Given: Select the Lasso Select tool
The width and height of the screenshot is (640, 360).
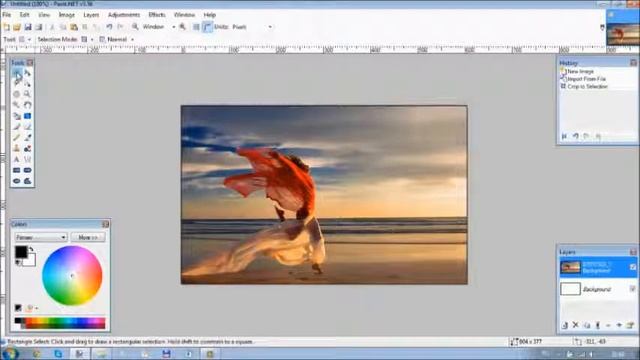Looking at the screenshot, I should (17, 83).
